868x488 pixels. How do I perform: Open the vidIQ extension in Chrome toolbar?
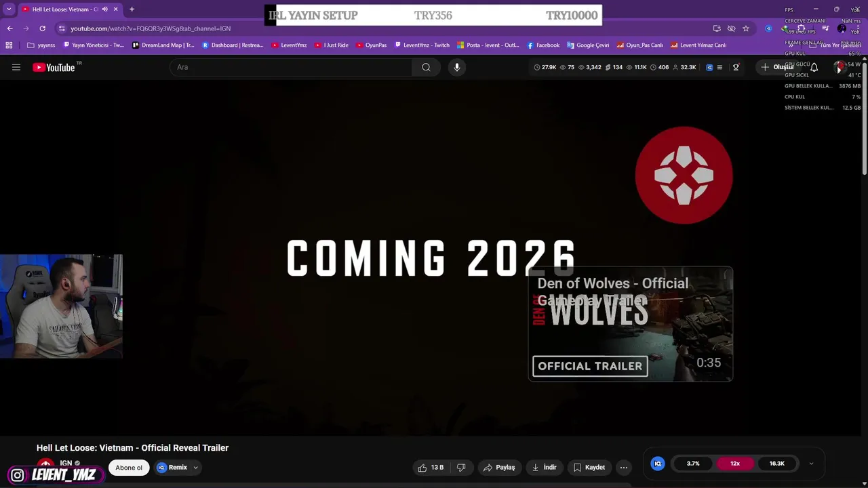click(x=768, y=28)
